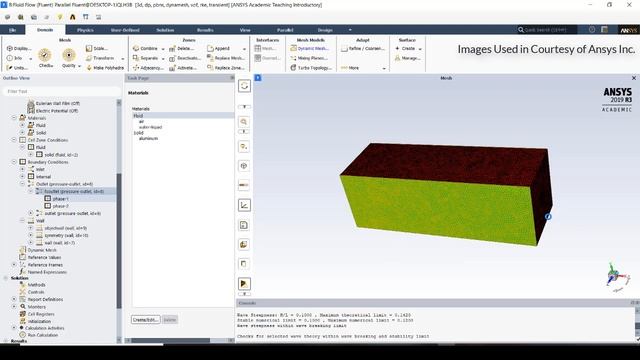Viewport: 640px width, 360px height.
Task: Click Make Polyhedra in the ribbon
Action: [105, 68]
